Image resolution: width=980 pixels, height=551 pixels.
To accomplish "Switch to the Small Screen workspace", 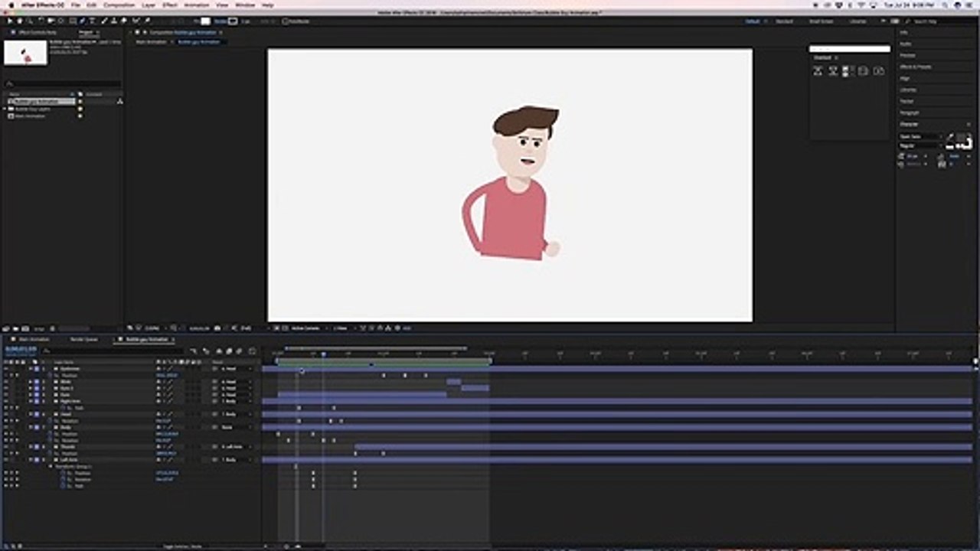I will (x=821, y=21).
